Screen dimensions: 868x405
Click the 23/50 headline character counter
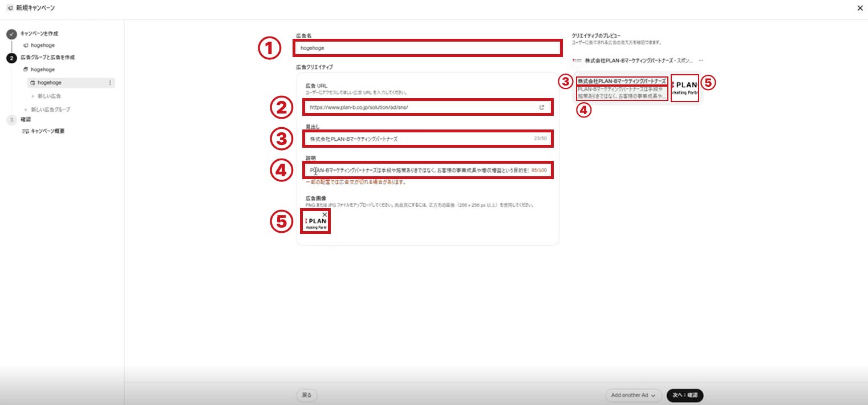(x=540, y=139)
